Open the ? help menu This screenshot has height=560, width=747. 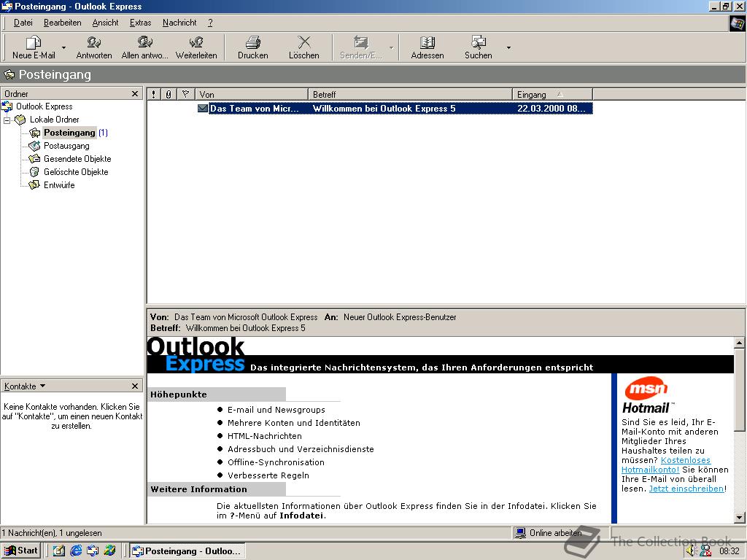tap(210, 23)
